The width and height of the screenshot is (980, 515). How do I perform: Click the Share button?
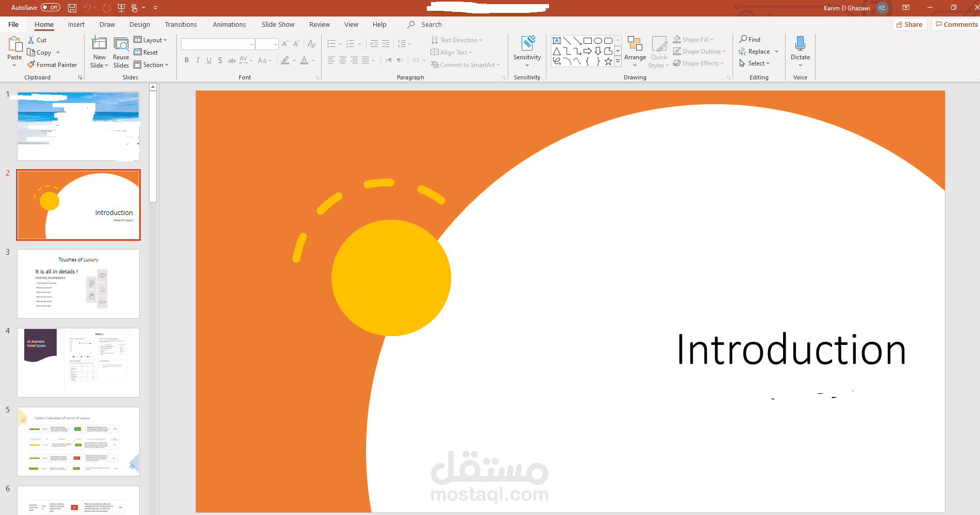[x=909, y=24]
